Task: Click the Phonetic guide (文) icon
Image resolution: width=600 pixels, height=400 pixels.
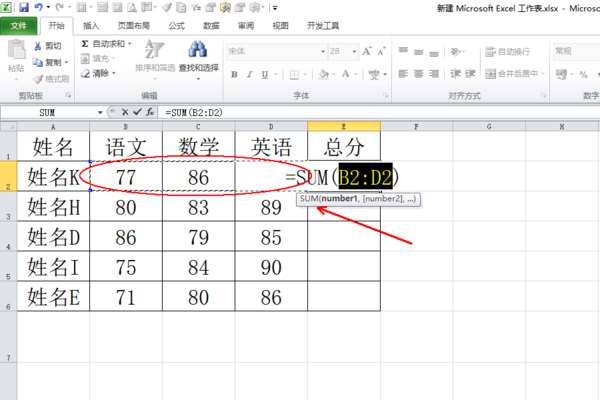Action: pyautogui.click(x=373, y=75)
